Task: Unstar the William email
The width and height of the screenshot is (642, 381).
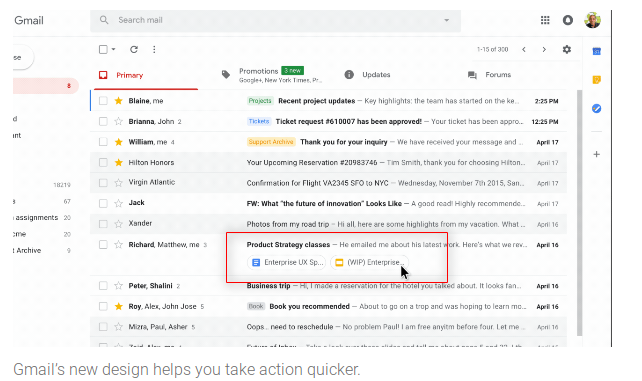Action: [118, 142]
